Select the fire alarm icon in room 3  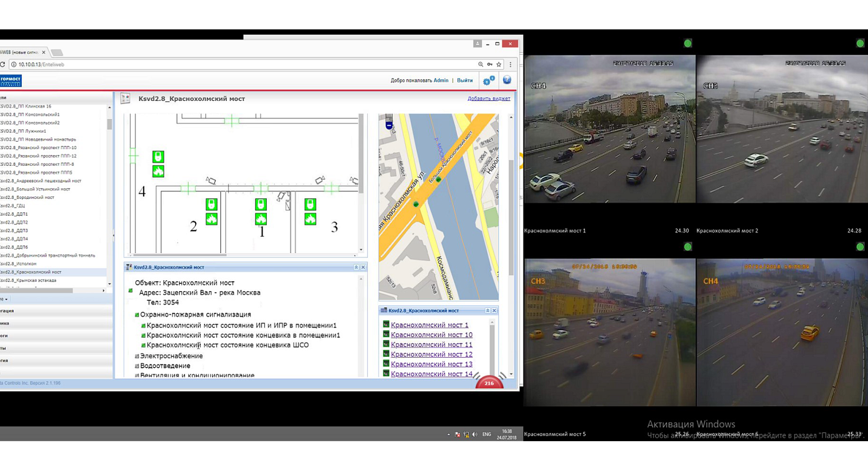pyautogui.click(x=310, y=219)
